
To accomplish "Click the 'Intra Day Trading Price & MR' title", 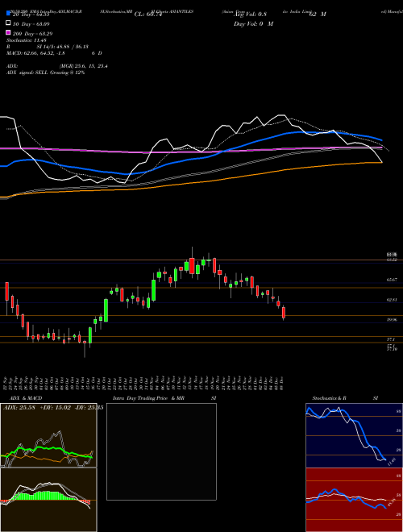I will tap(148, 398).
